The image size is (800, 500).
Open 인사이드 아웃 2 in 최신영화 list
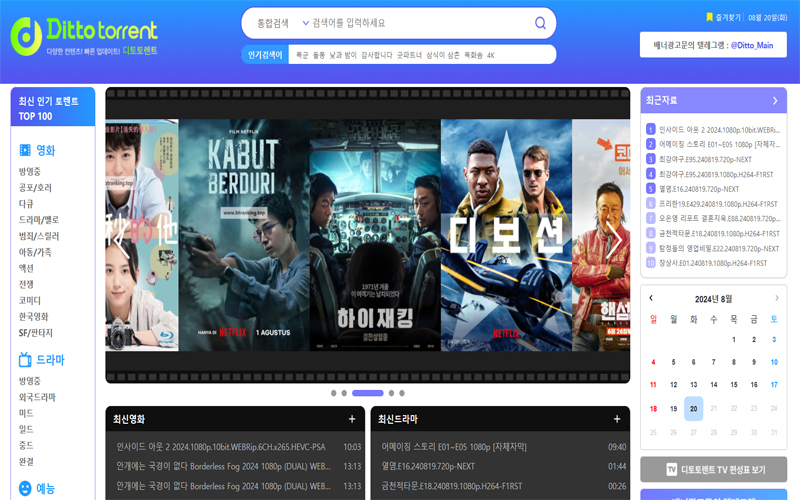pyautogui.click(x=221, y=447)
